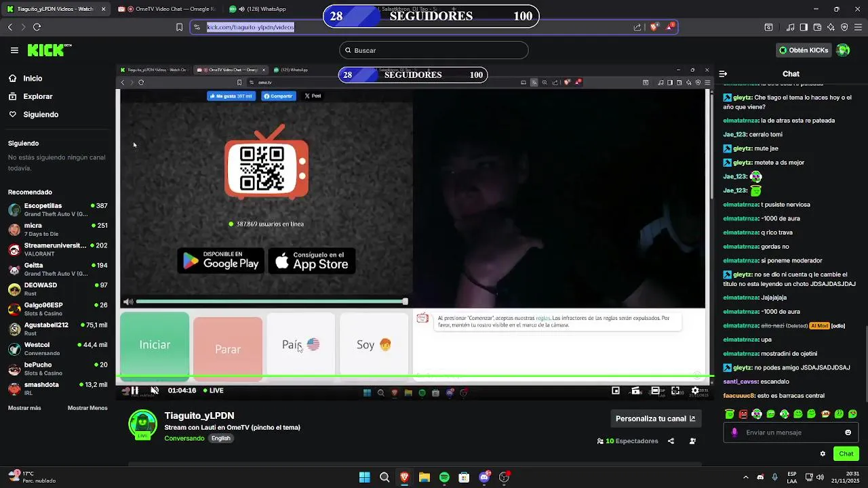Viewport: 868px width, 488px height.
Task: Switch to OmeTV Video Chat tab
Action: tap(166, 9)
